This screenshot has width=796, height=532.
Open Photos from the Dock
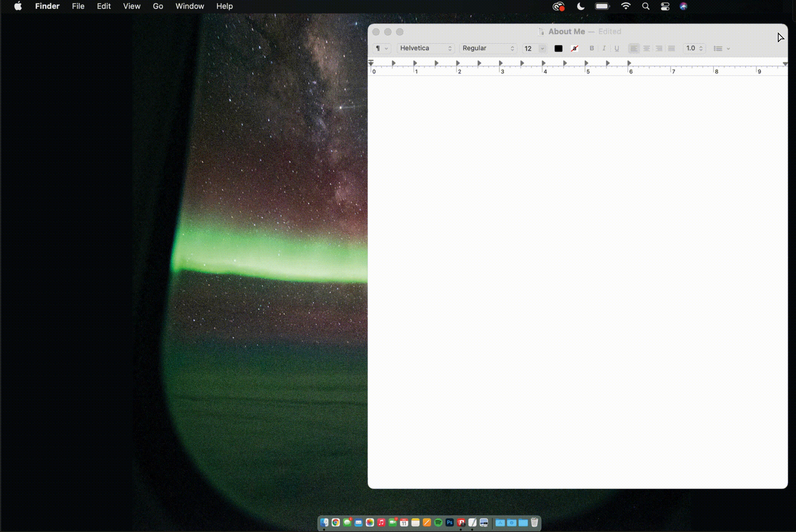click(370, 522)
